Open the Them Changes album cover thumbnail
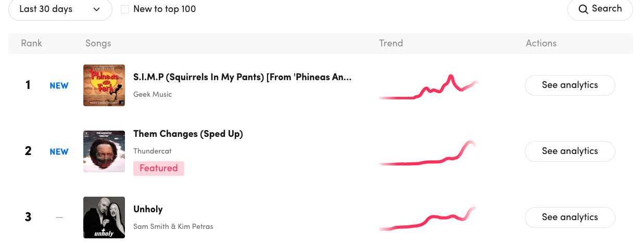Viewport: 644px width, 243px height. [104, 151]
